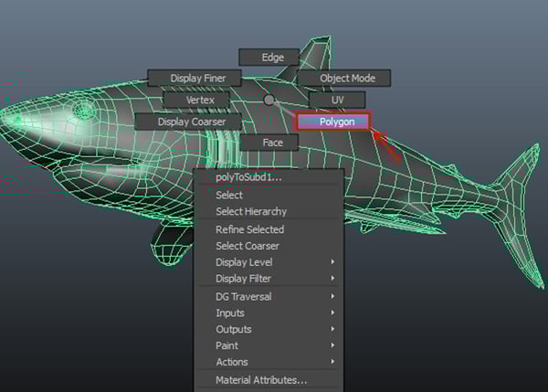The image size is (548, 392).
Task: Select Display Finer marking menu option
Action: (195, 78)
